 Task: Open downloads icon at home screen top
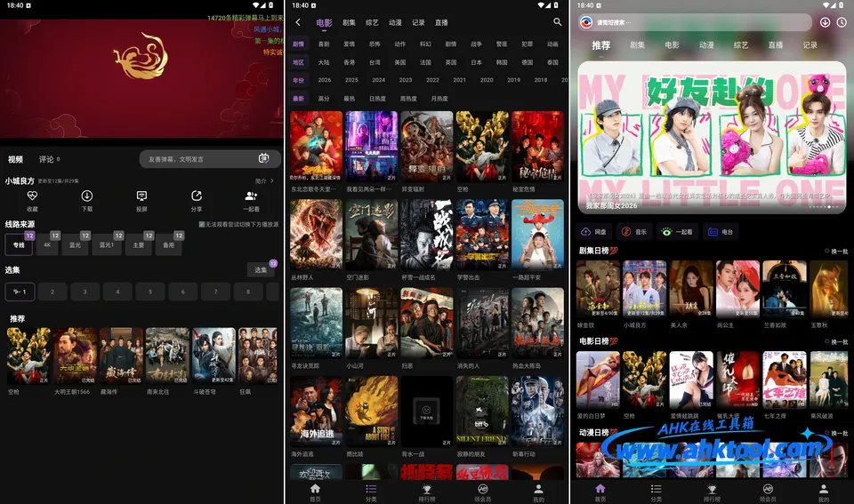pos(826,22)
